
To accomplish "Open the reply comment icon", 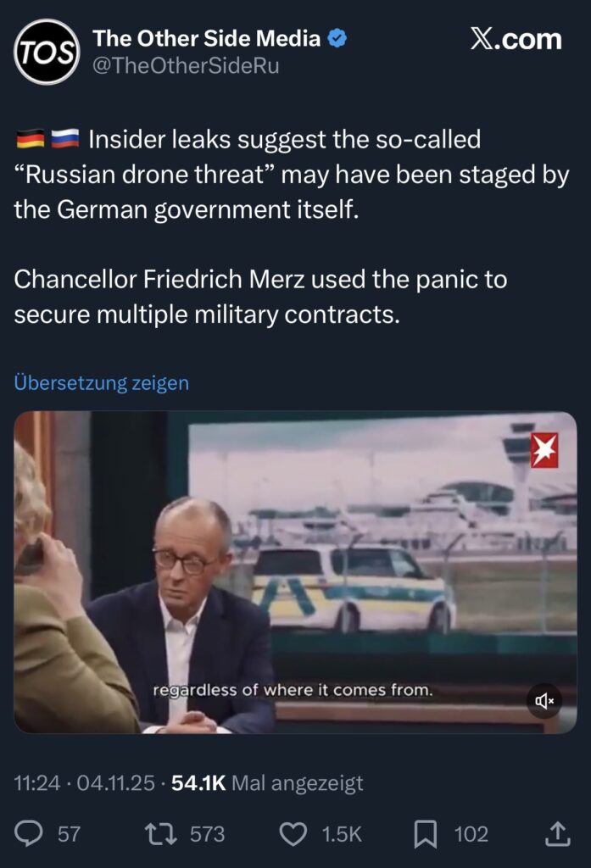I will pyautogui.click(x=30, y=834).
